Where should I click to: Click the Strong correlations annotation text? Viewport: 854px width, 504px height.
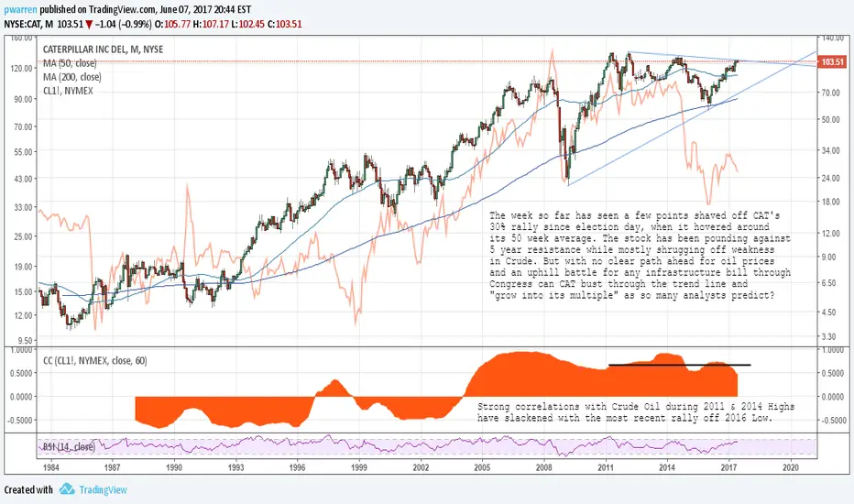tap(636, 412)
